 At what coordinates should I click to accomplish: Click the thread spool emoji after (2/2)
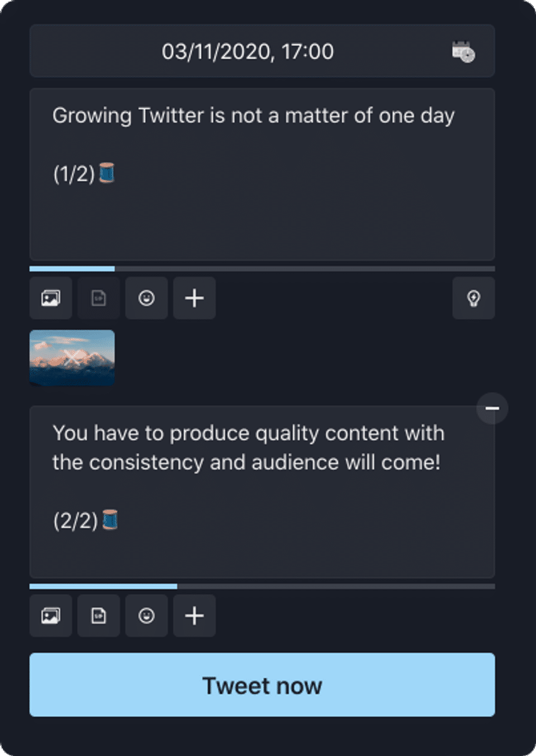[x=110, y=520]
